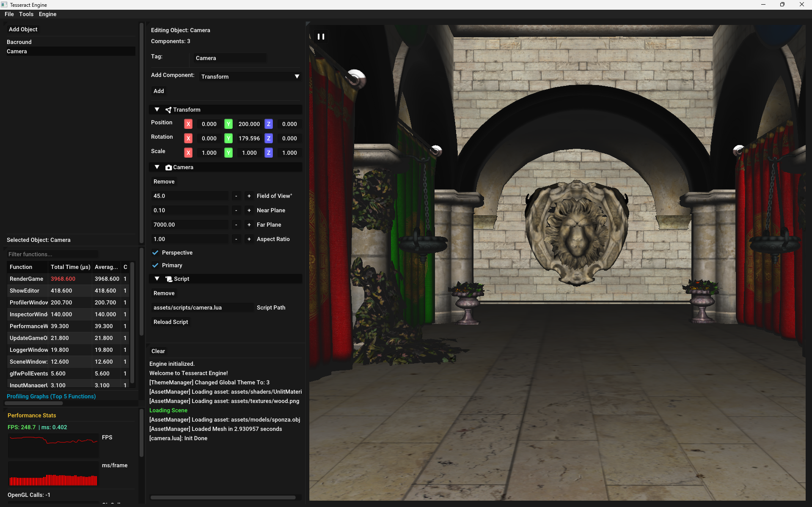Click the Transform component icon
The width and height of the screenshot is (812, 507).
tap(168, 110)
